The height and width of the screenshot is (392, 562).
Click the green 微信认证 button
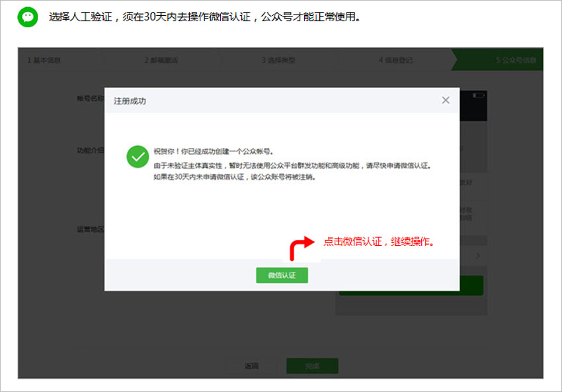click(x=282, y=275)
